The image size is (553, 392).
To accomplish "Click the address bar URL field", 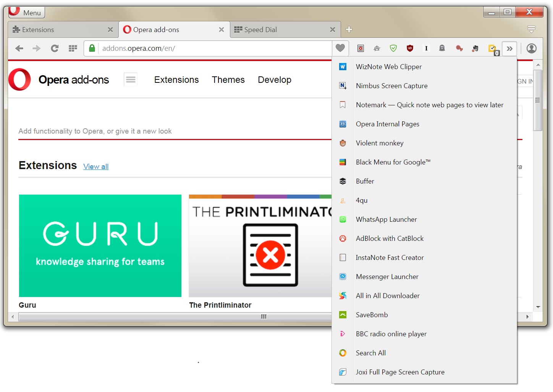I will coord(214,48).
